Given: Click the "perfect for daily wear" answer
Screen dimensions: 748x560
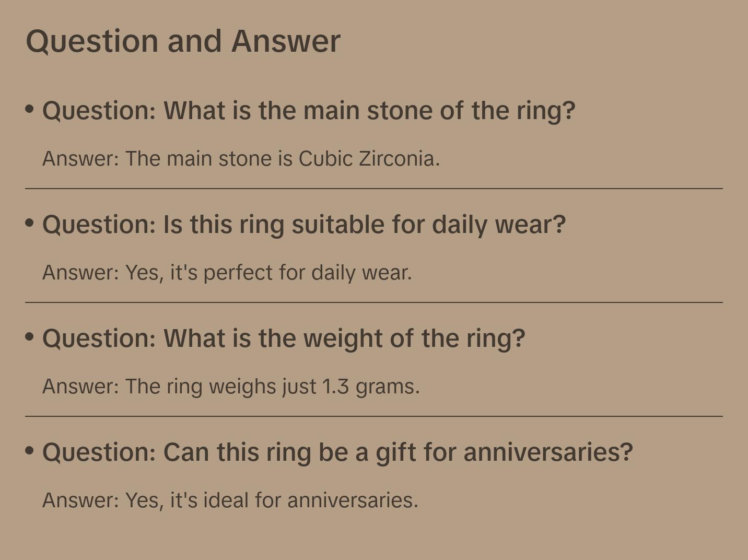Looking at the screenshot, I should tap(227, 273).
